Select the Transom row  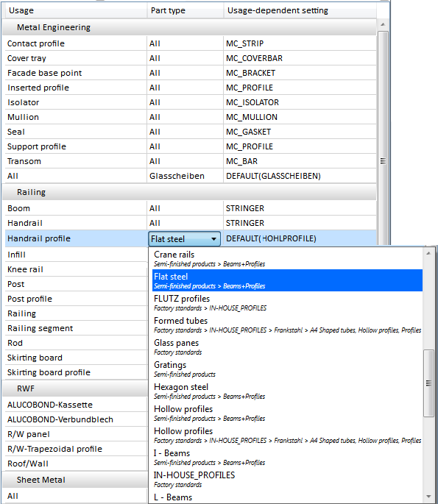tap(191, 161)
